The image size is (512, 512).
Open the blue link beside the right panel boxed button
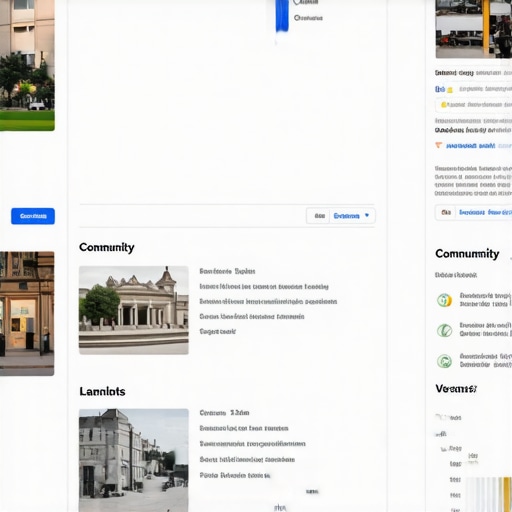(x=485, y=212)
